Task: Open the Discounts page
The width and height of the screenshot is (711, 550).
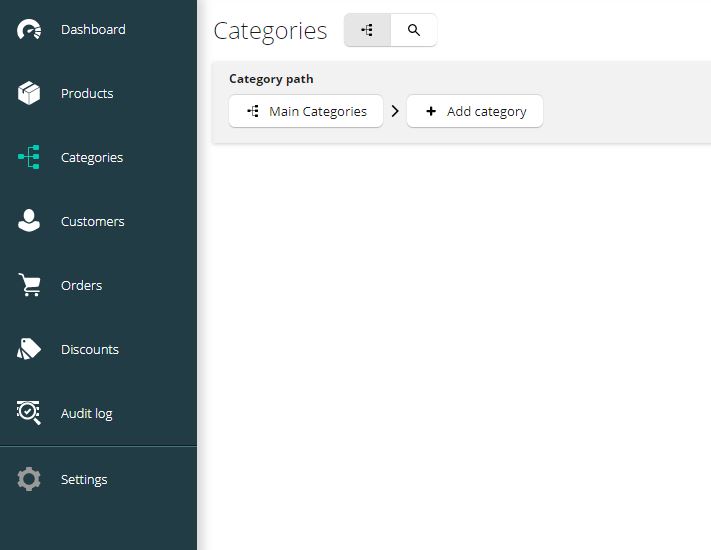Action: coord(98,349)
